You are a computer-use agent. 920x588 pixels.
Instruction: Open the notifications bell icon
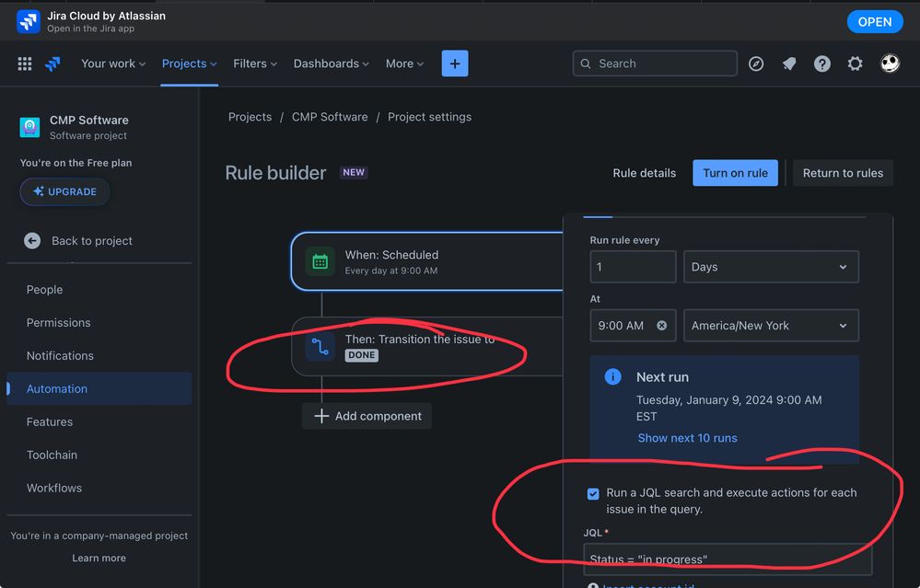789,63
